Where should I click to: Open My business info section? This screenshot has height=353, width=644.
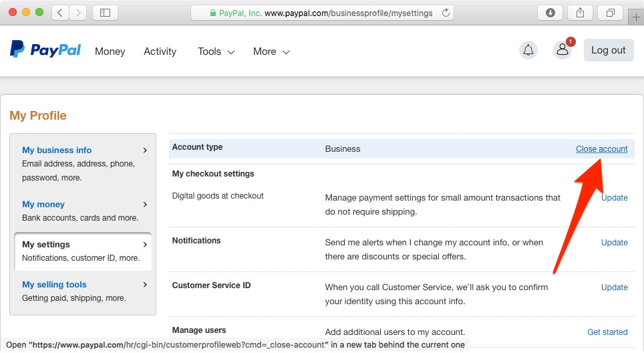(57, 150)
